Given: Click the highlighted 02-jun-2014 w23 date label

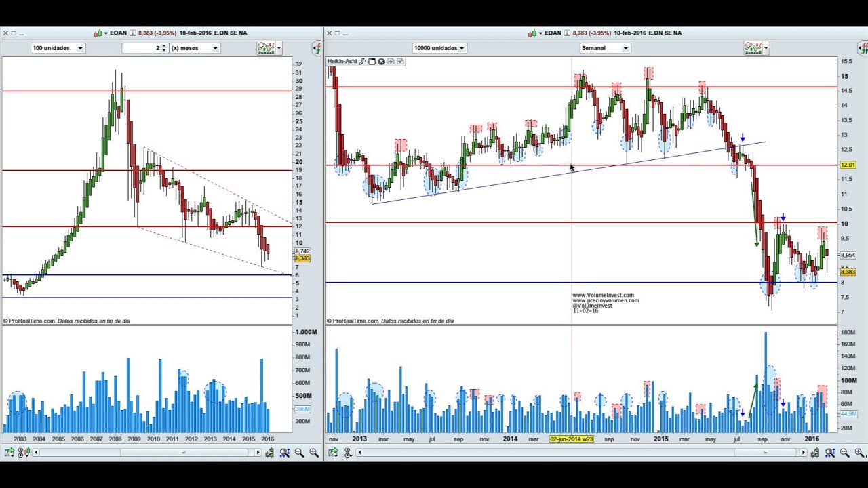Looking at the screenshot, I should (571, 439).
